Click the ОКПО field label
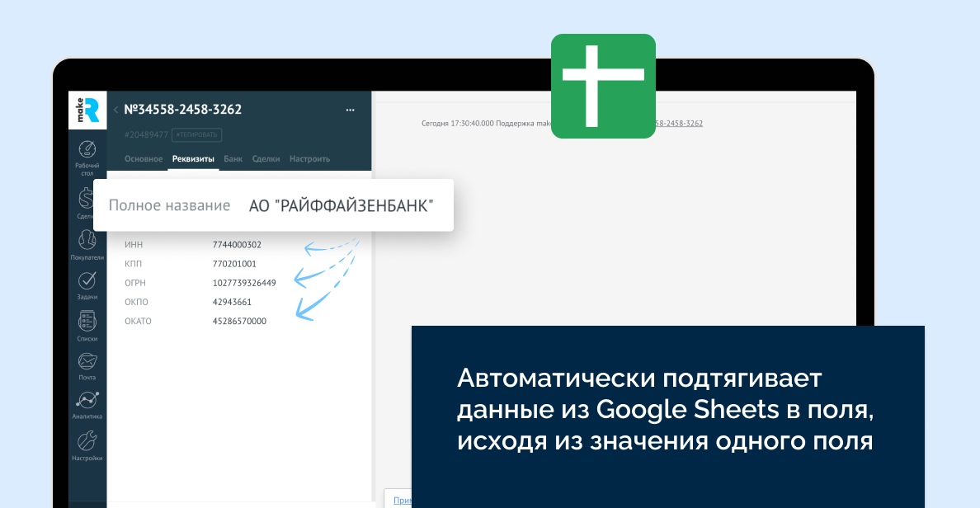The height and width of the screenshot is (508, 980). point(136,302)
